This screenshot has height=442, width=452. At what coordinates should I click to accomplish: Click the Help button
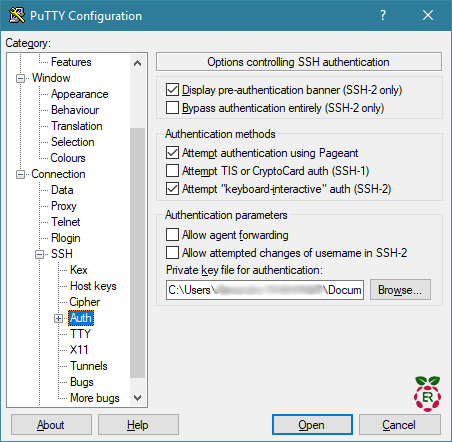click(x=138, y=425)
